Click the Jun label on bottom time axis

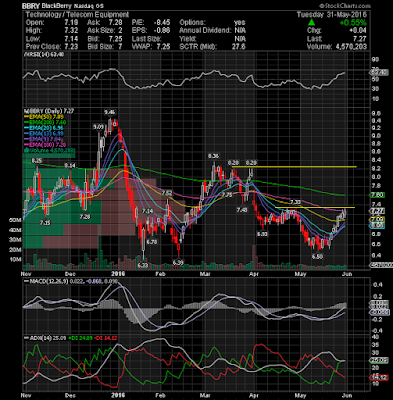(x=347, y=395)
